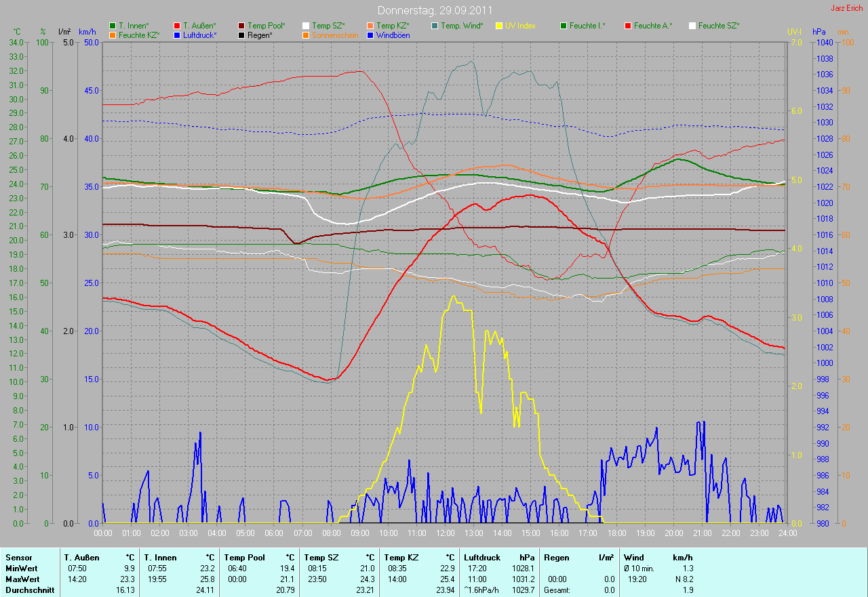
Task: Click the "Feuchte SZ*" legend label
Action: (x=719, y=26)
